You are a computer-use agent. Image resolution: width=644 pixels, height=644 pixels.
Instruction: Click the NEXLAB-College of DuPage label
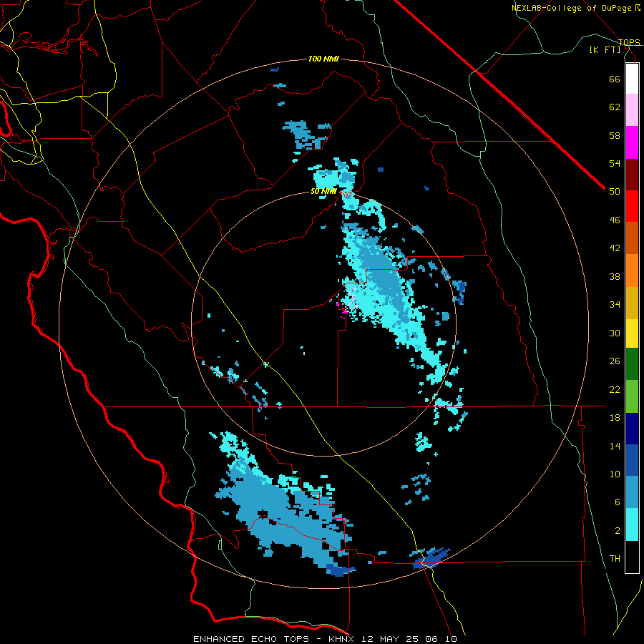[572, 8]
